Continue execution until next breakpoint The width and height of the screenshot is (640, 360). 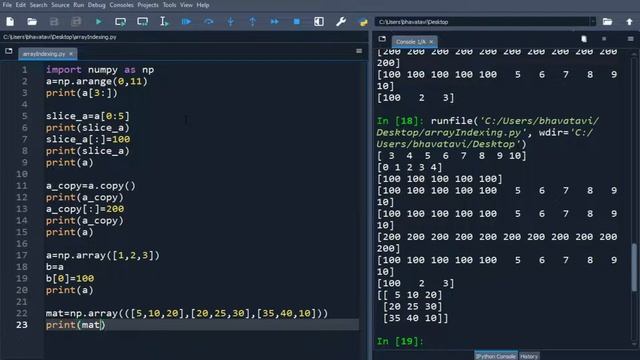coord(275,22)
